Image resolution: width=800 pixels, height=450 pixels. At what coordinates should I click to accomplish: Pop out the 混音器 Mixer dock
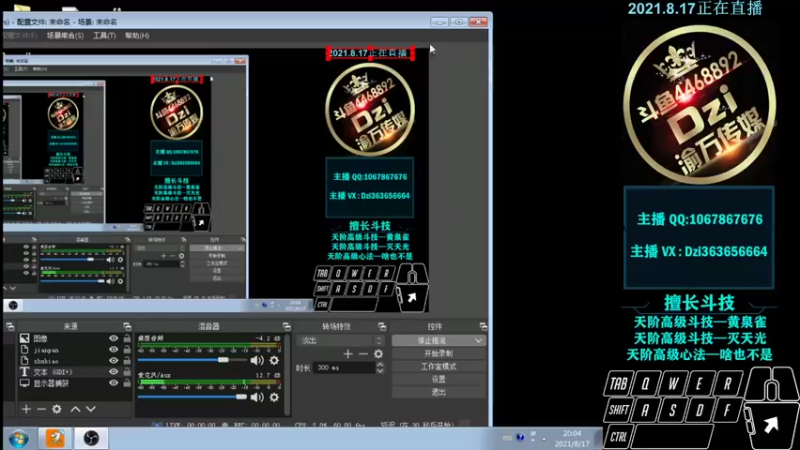(286, 326)
